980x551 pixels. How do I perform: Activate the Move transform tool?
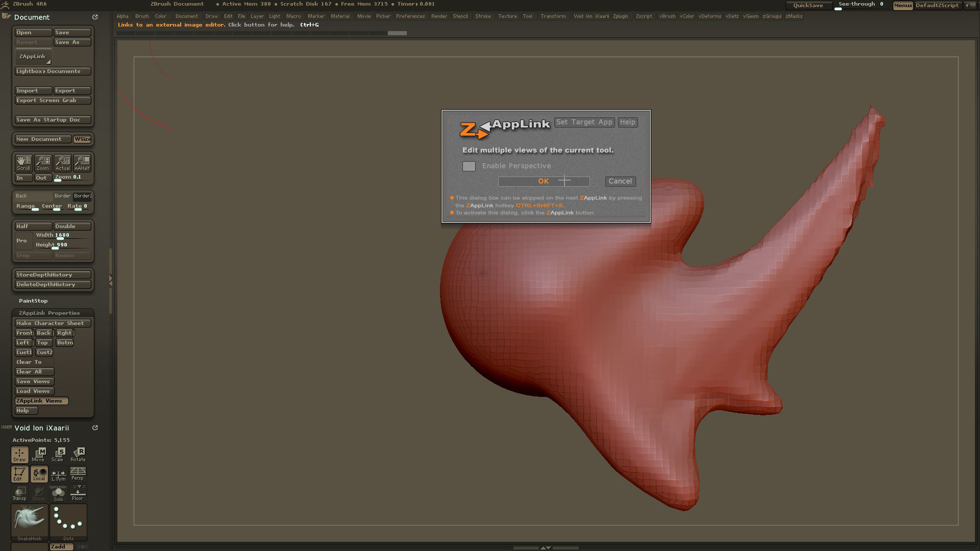click(x=39, y=455)
